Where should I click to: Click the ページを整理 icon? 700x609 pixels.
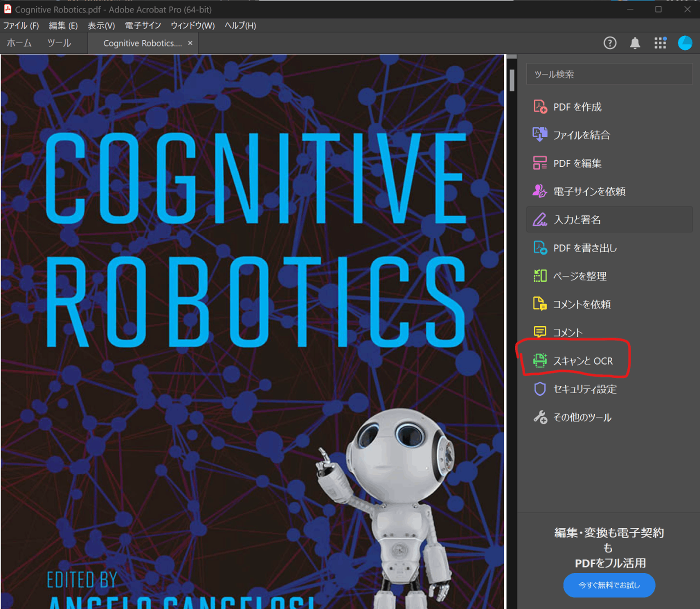click(x=540, y=276)
